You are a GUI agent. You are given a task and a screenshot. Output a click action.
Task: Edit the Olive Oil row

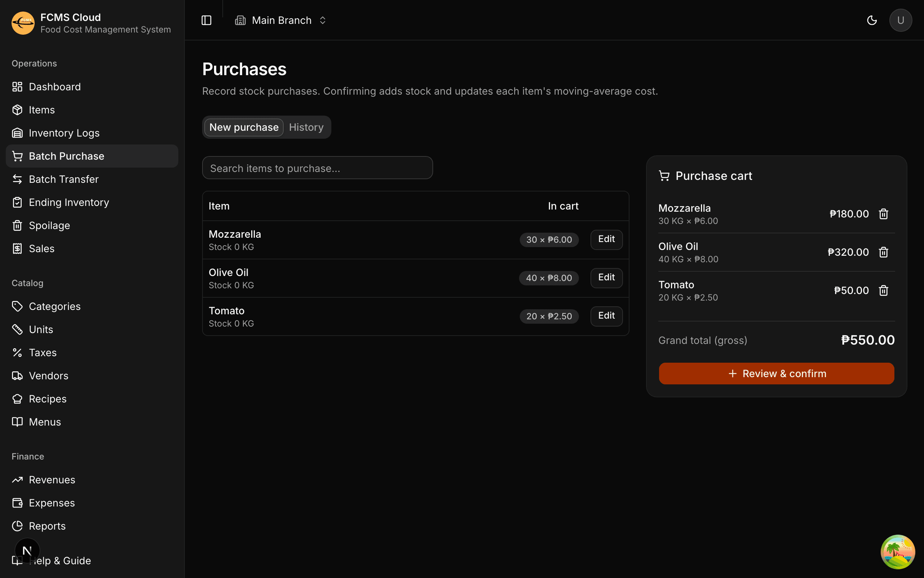[606, 277]
